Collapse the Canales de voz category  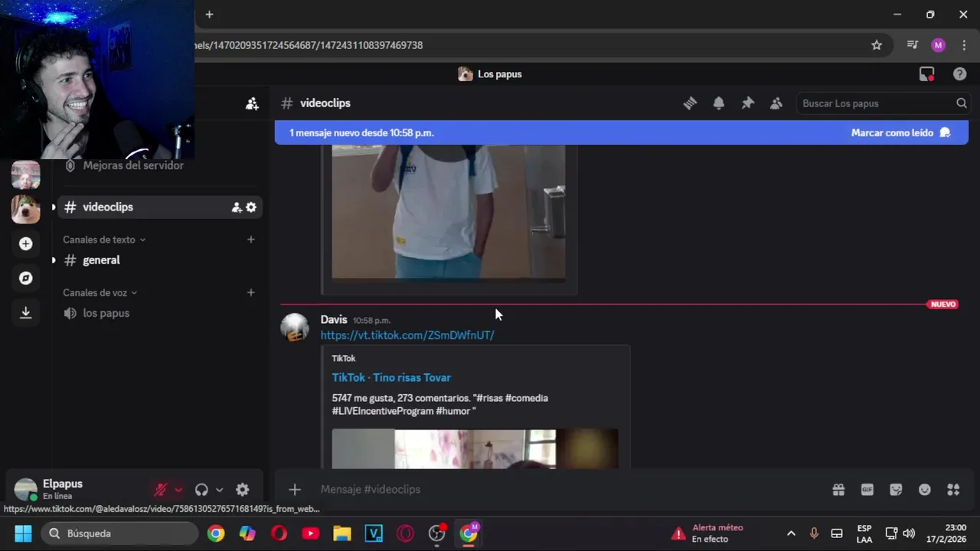pos(100,292)
